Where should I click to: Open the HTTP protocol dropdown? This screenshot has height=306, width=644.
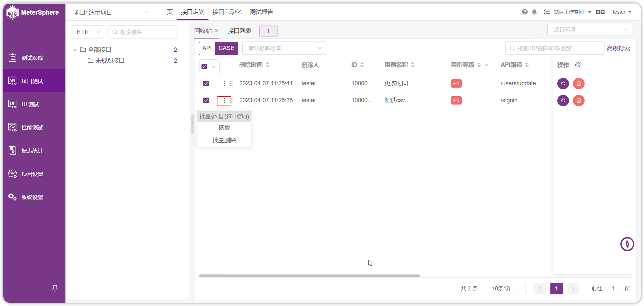[x=88, y=32]
